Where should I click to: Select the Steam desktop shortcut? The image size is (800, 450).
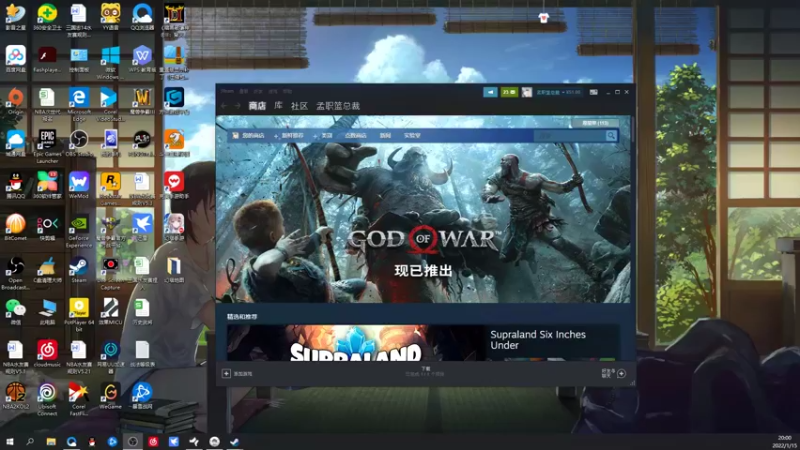pos(79,270)
